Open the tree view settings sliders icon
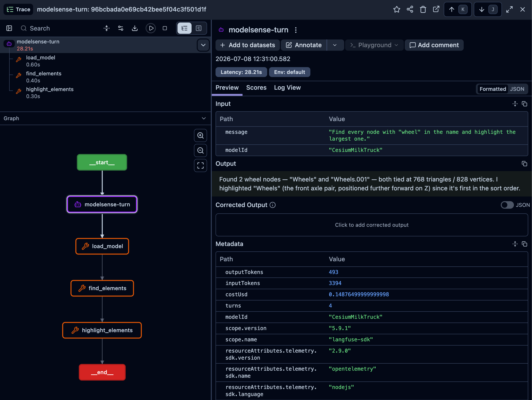 [x=121, y=28]
